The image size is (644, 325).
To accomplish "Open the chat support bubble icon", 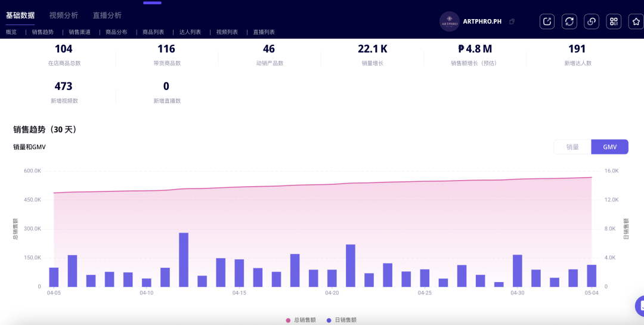I will pyautogui.click(x=639, y=307).
